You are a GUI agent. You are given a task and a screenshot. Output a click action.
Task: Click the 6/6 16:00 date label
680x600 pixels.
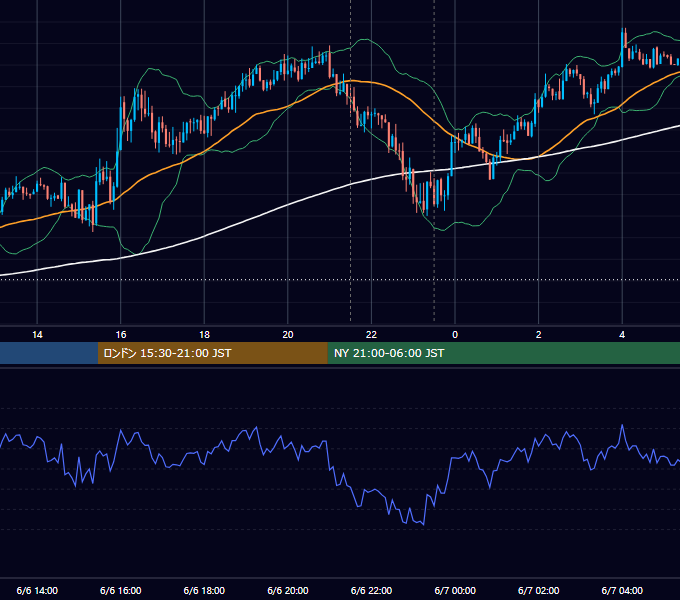pos(121,590)
